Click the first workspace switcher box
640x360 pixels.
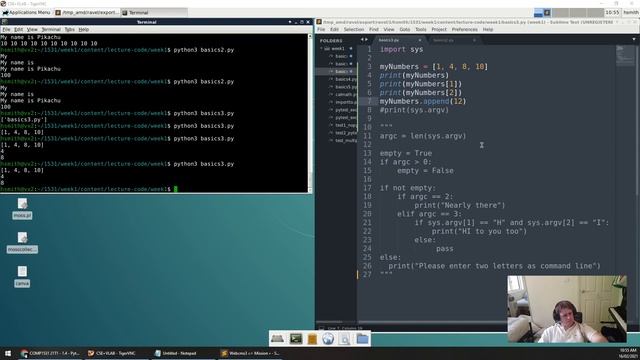pos(542,13)
